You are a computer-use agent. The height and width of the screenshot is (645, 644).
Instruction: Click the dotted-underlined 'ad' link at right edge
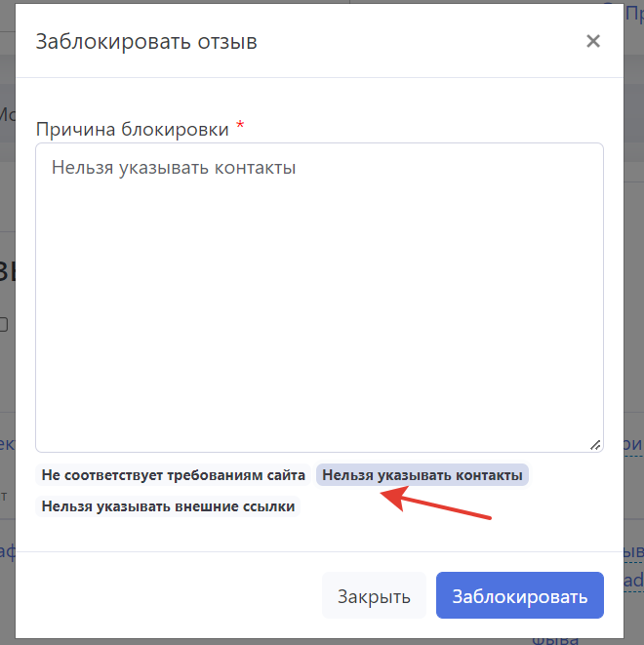click(633, 582)
